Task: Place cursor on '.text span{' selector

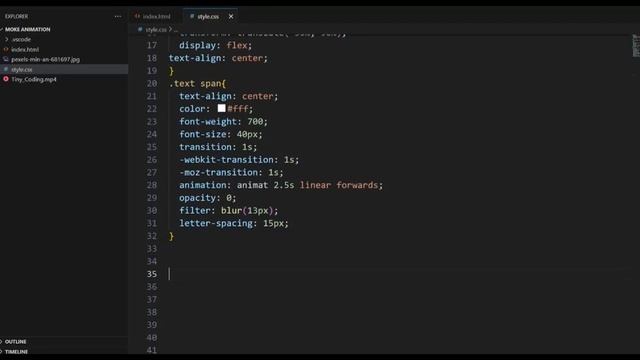Action: point(198,84)
